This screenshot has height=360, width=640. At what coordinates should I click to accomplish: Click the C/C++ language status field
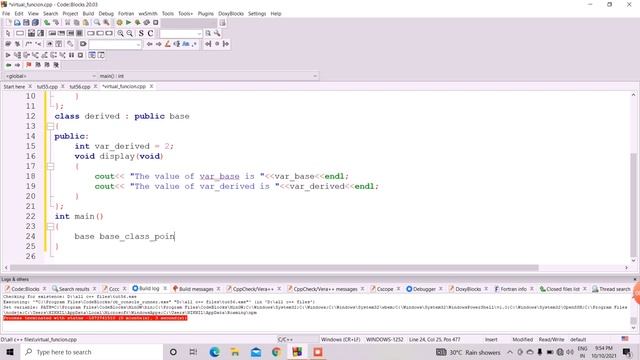point(298,339)
